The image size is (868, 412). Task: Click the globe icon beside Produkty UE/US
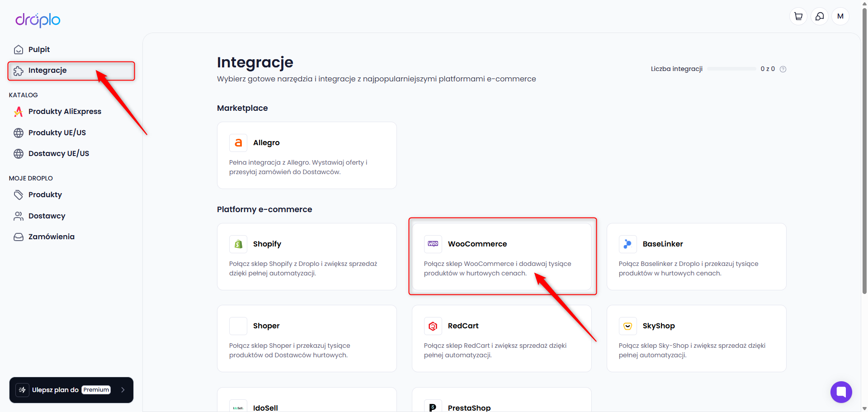(19, 133)
